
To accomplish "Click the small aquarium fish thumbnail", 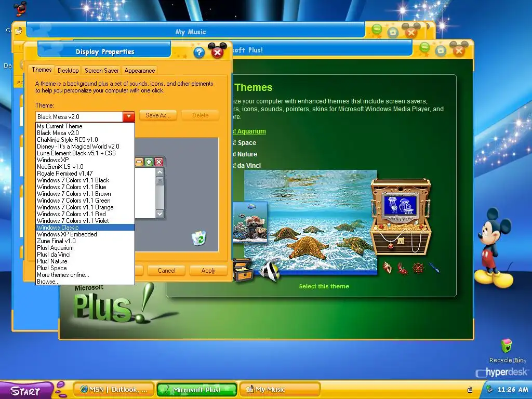I will (250, 222).
